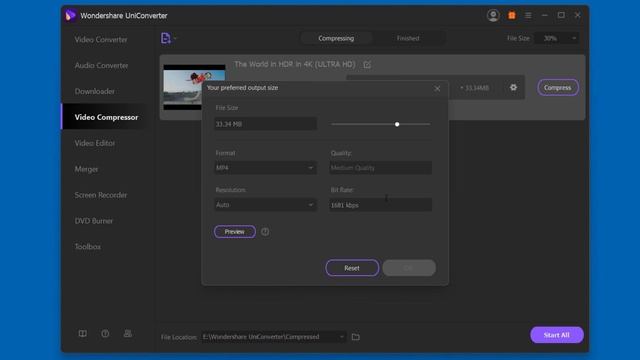
Task: Expand the Format MP4 dropdown
Action: pos(265,168)
